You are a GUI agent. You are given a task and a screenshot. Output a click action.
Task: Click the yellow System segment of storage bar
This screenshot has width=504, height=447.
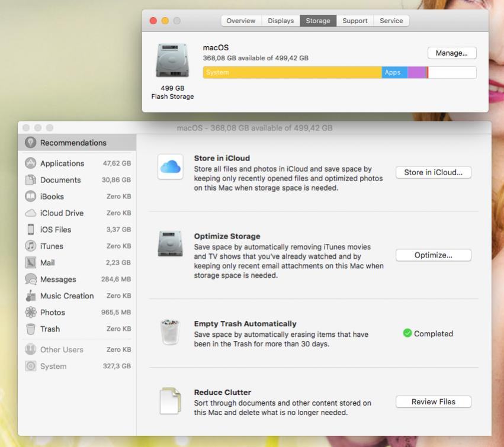pyautogui.click(x=292, y=73)
